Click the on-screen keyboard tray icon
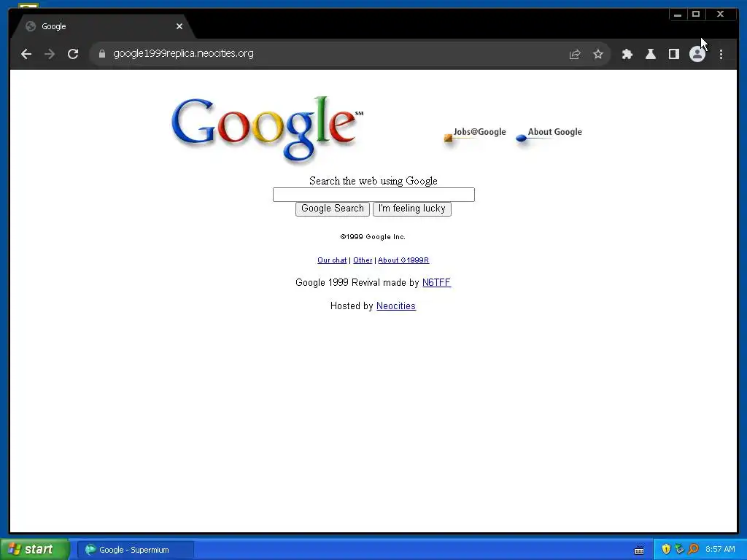 click(639, 551)
